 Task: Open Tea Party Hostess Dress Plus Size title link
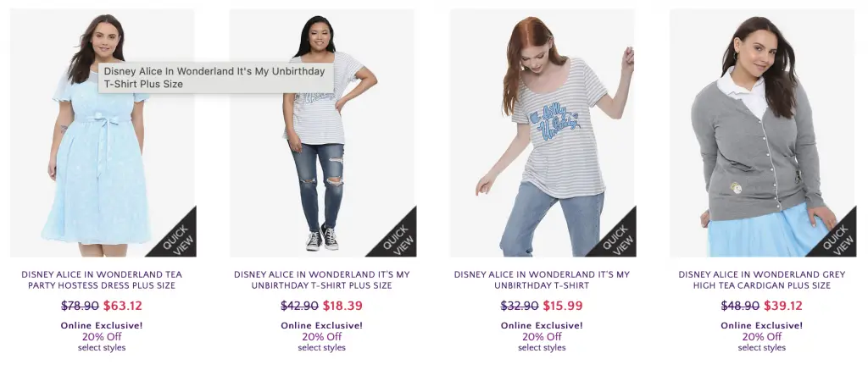(x=102, y=280)
